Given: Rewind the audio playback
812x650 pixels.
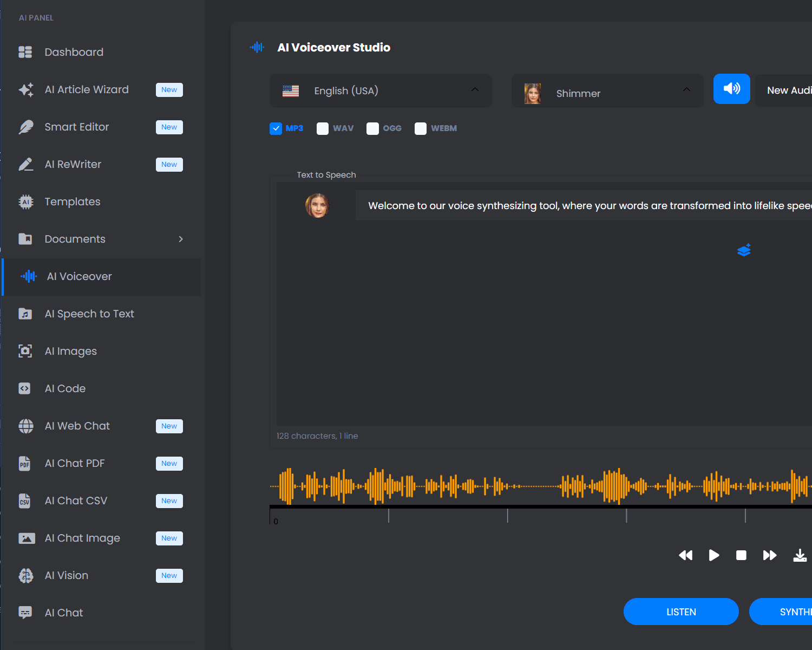Looking at the screenshot, I should pos(685,555).
